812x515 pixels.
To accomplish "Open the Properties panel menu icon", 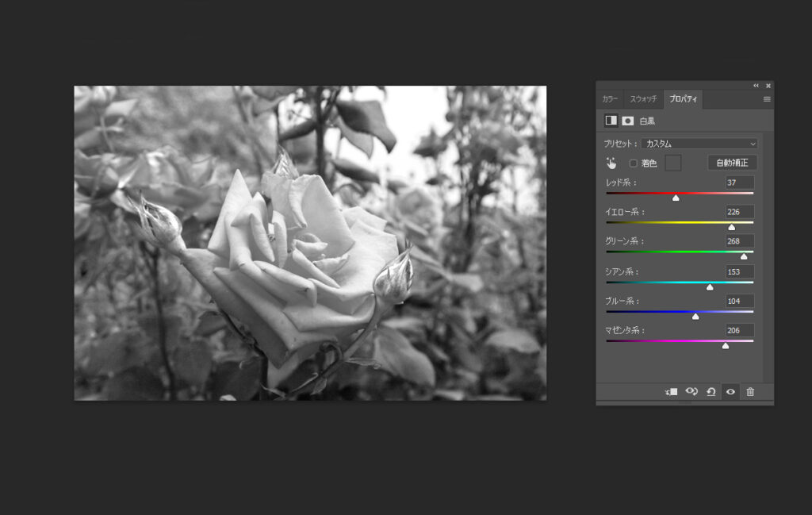I will (767, 99).
